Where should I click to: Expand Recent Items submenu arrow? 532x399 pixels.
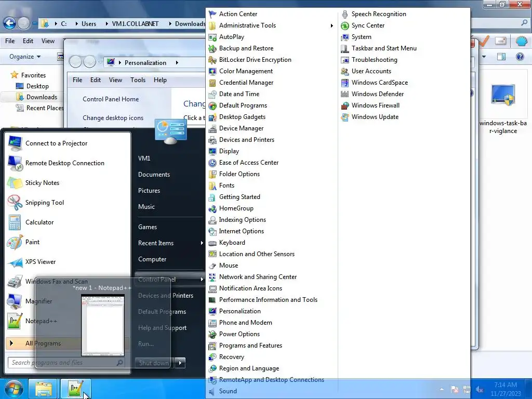coord(202,243)
